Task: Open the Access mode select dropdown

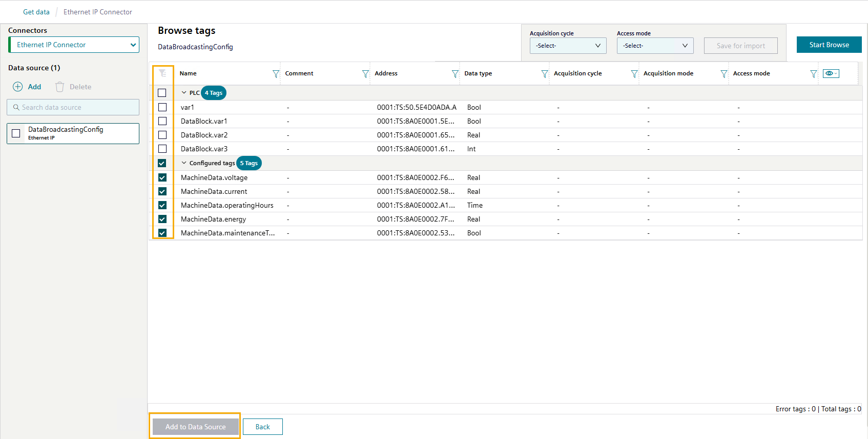Action: pyautogui.click(x=655, y=46)
